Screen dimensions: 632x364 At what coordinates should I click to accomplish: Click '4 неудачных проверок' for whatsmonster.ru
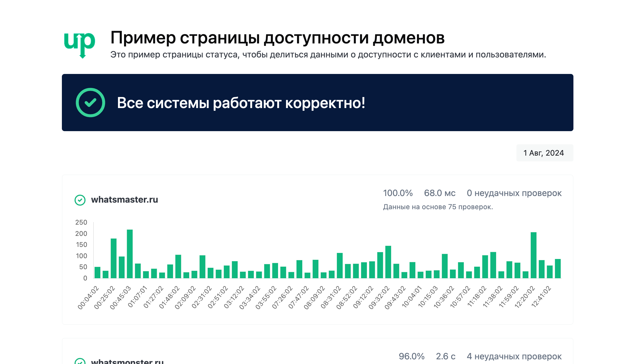pos(514,356)
